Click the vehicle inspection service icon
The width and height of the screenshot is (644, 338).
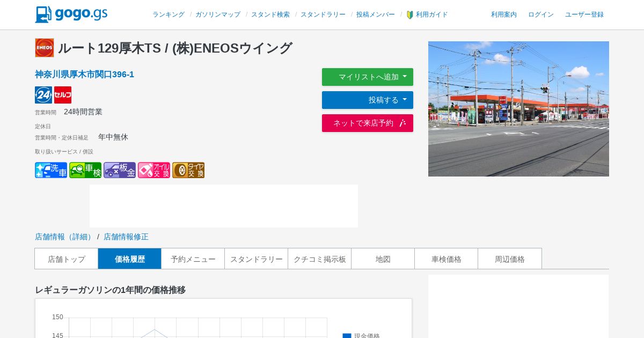85,170
